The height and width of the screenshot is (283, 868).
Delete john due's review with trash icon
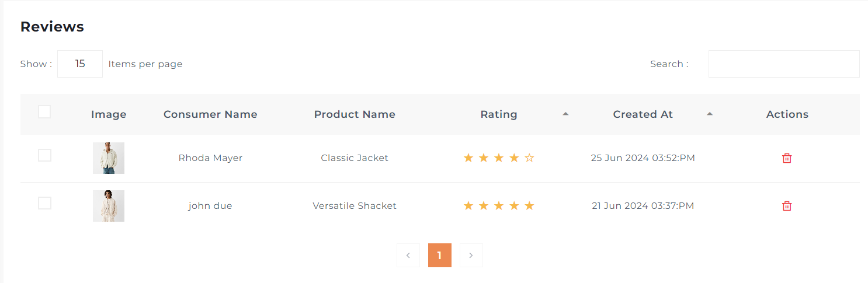coord(787,206)
